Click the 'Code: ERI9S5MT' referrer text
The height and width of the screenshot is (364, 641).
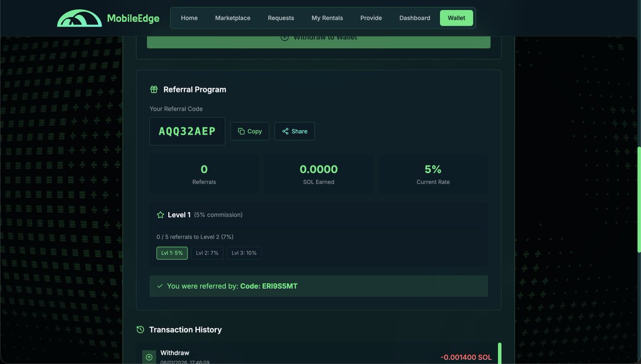click(269, 286)
